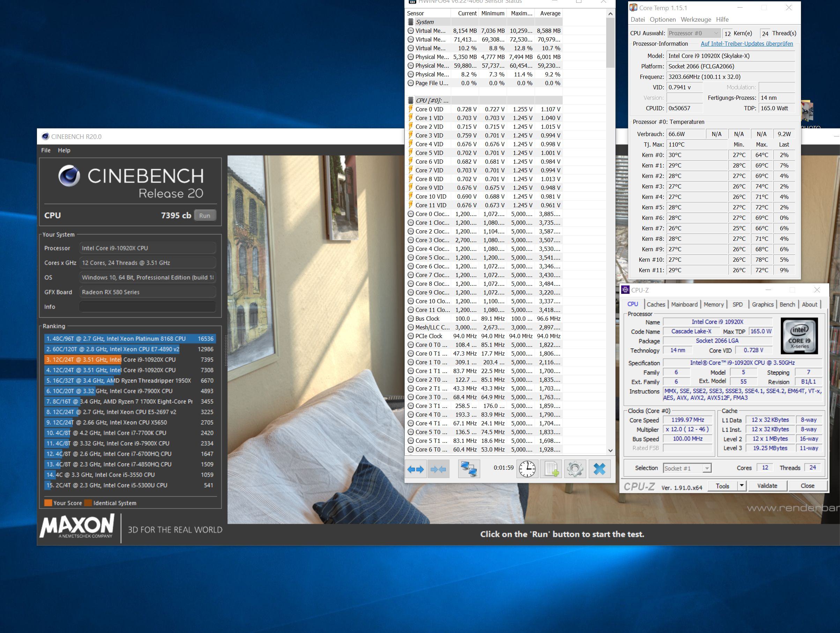840x633 pixels.
Task: Open Core Temp Optionen menu
Action: pyautogui.click(x=663, y=19)
